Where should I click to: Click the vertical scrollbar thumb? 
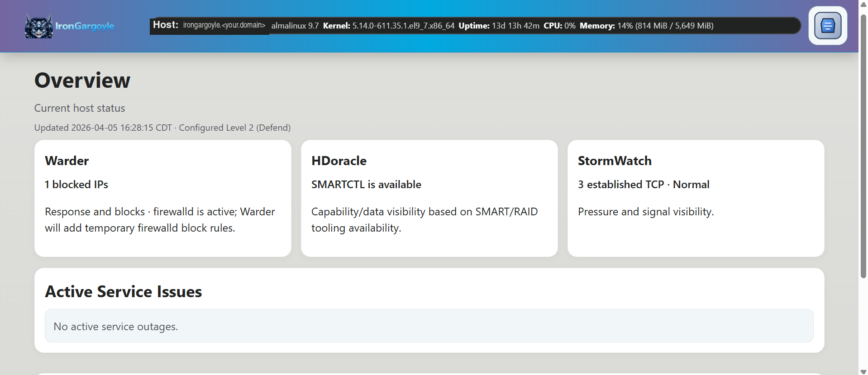(863, 145)
